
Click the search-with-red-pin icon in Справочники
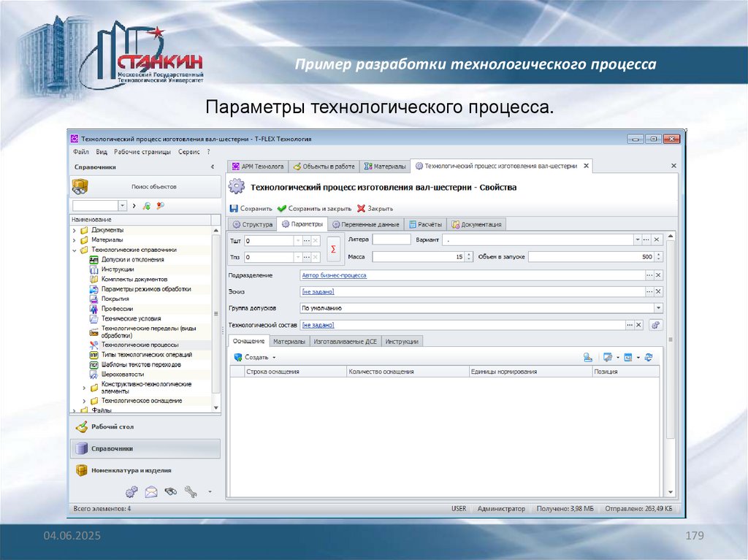pyautogui.click(x=160, y=206)
